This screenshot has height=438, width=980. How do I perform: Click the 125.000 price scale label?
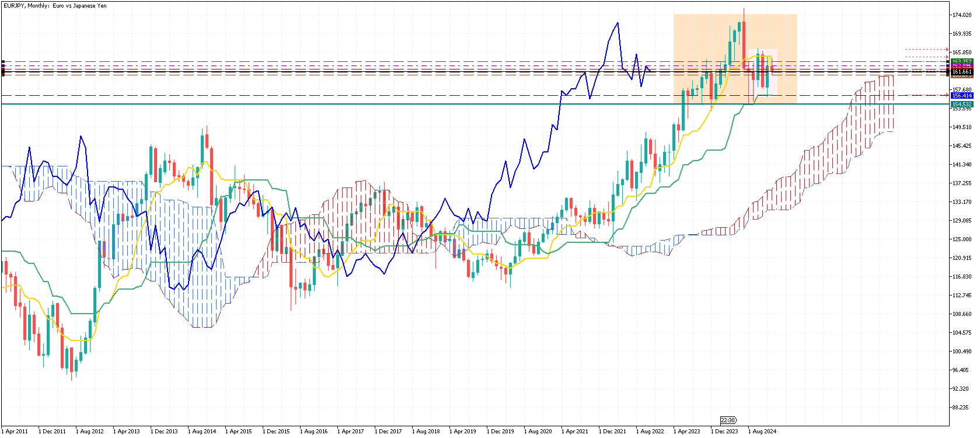961,239
